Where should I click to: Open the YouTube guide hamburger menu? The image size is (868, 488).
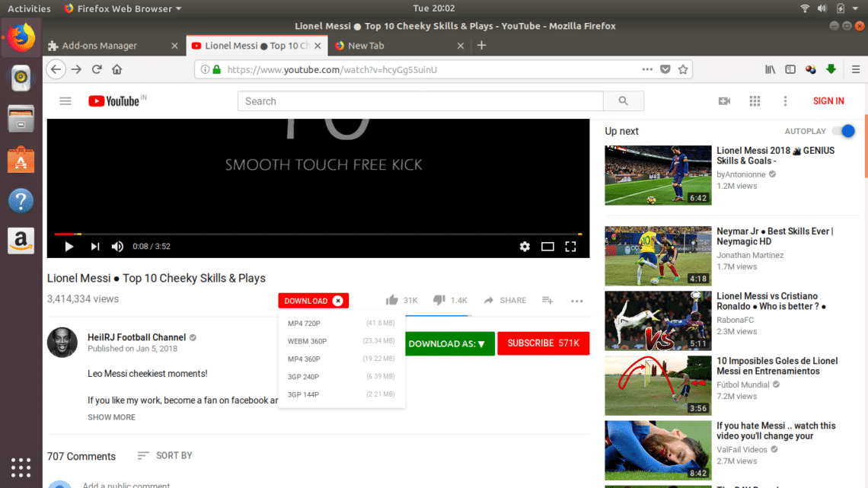(65, 101)
